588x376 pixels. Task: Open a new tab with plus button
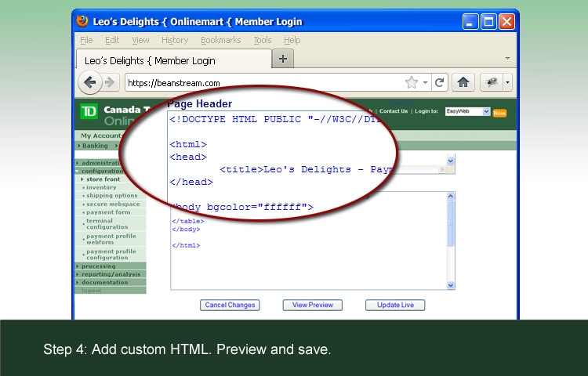click(x=283, y=59)
